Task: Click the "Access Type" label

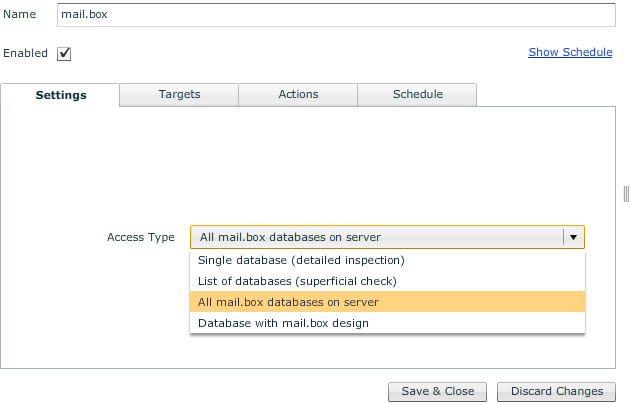Action: (x=140, y=237)
